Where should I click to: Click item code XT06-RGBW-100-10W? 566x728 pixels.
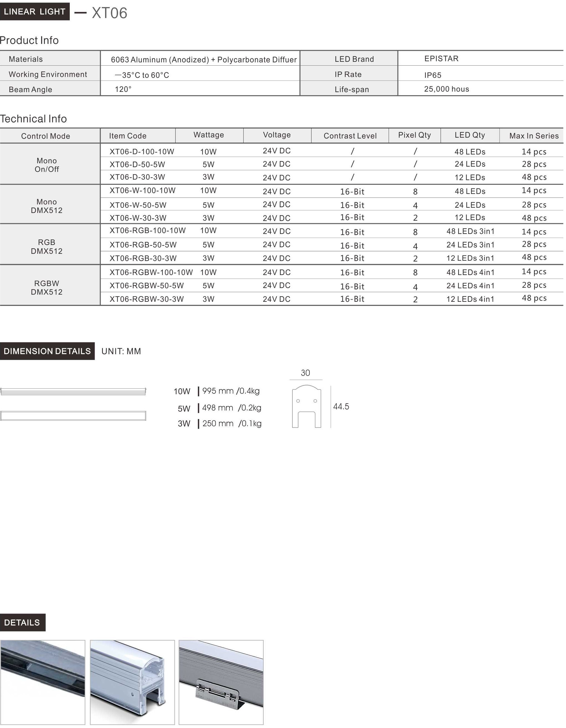pos(151,272)
